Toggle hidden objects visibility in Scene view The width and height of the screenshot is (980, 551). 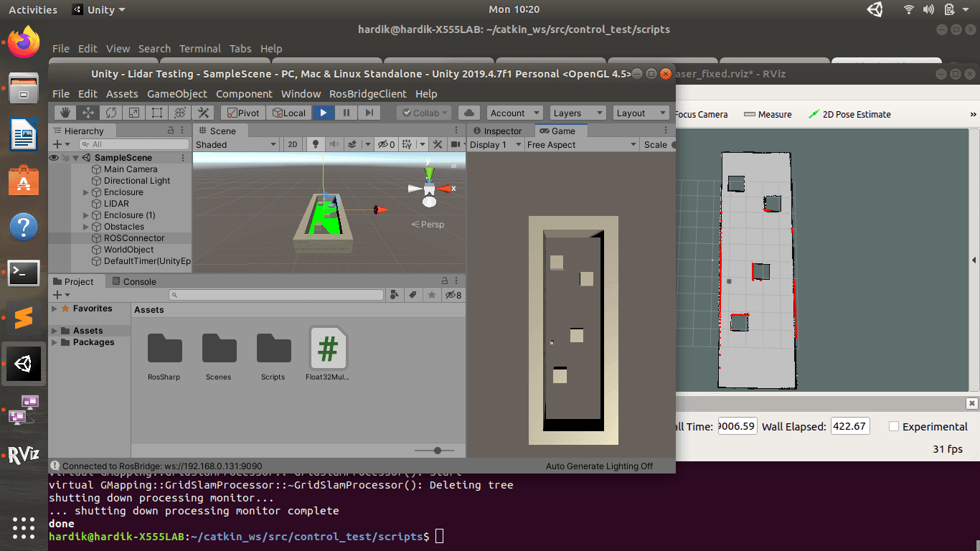point(387,144)
